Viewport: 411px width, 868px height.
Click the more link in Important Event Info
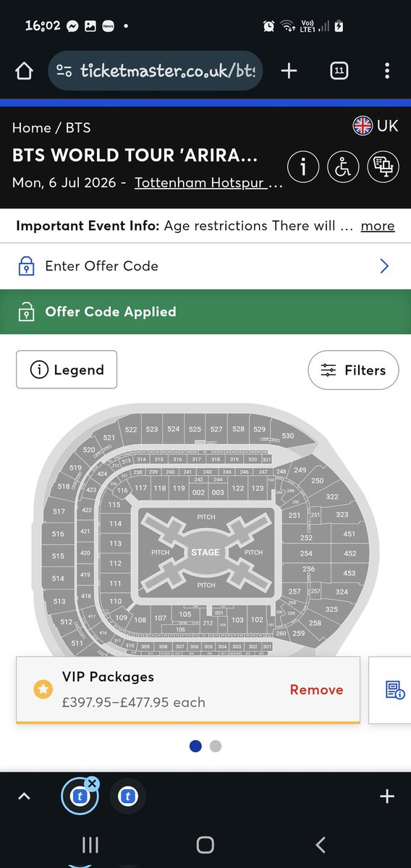pos(378,226)
